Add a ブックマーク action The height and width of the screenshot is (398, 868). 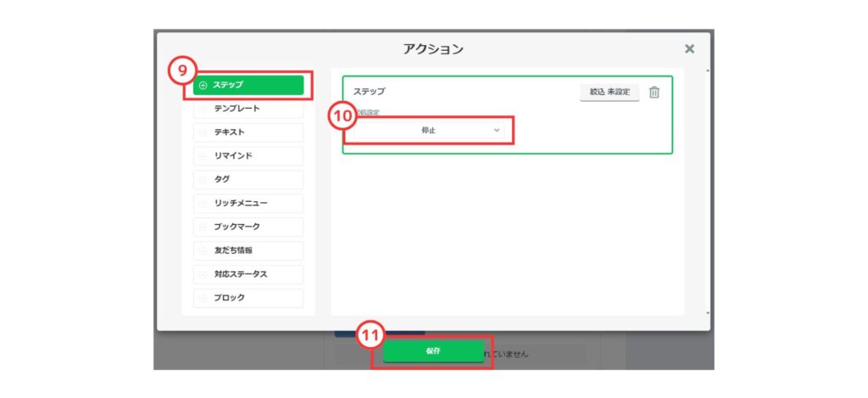click(249, 227)
